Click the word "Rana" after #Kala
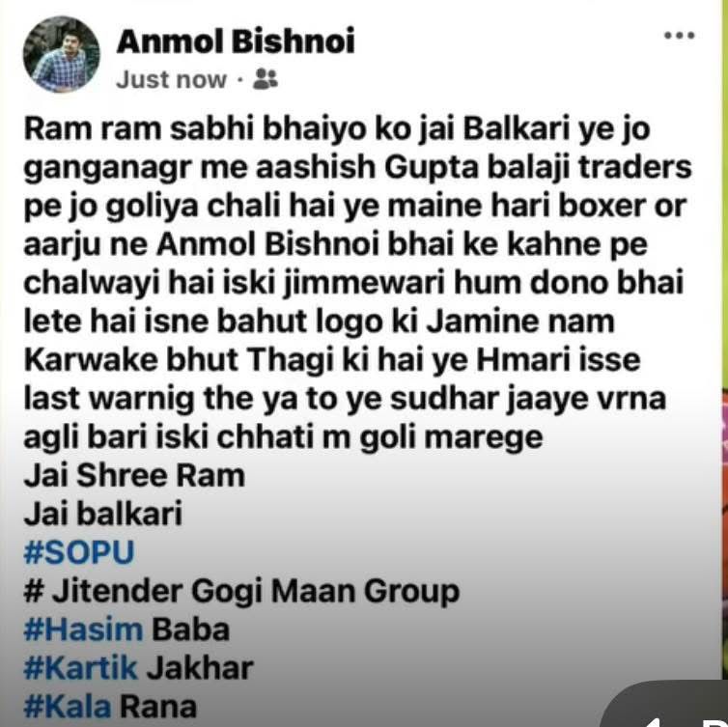The width and height of the screenshot is (728, 727). (158, 707)
